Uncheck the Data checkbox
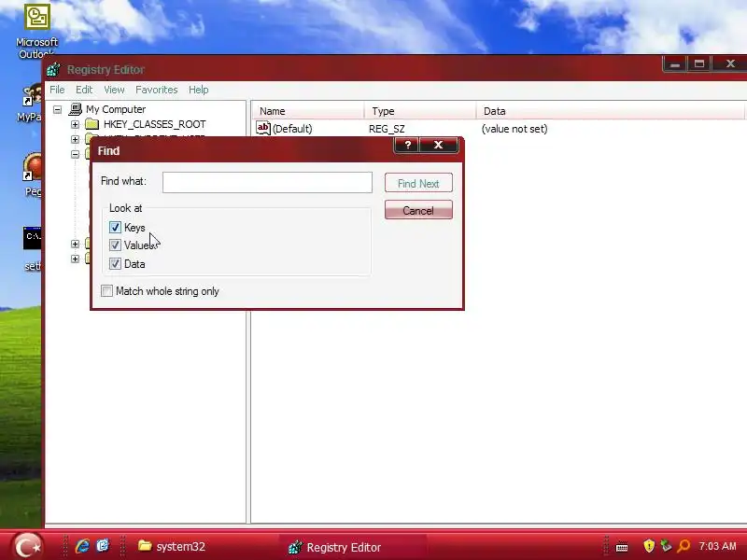Viewport: 747px width, 560px height. tap(115, 264)
